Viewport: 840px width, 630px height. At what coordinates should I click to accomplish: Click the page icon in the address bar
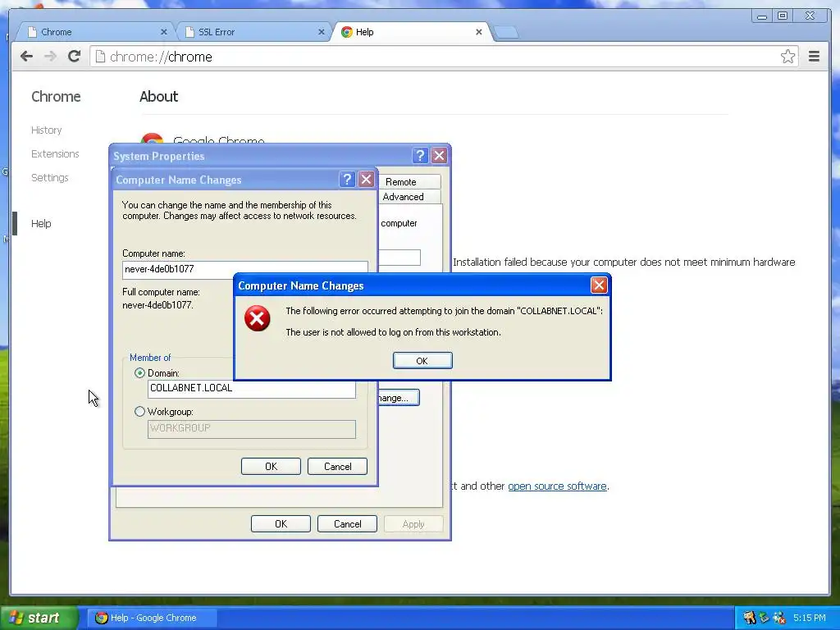99,57
